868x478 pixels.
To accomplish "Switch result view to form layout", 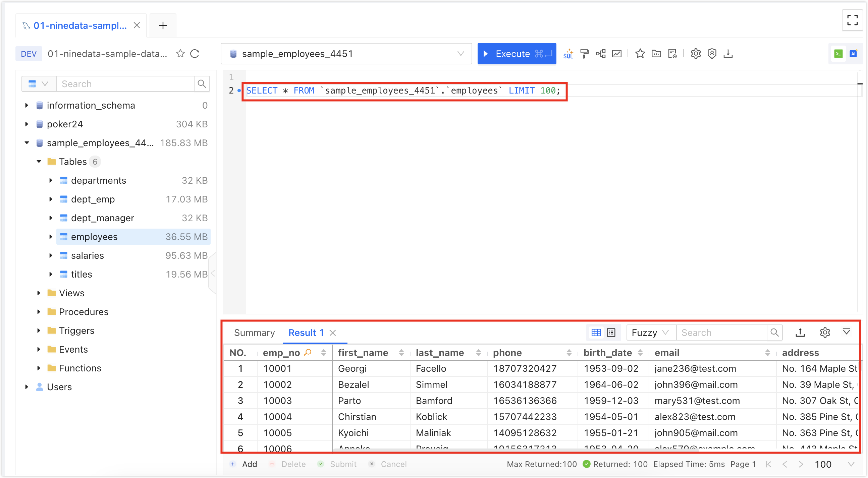I will coord(611,333).
